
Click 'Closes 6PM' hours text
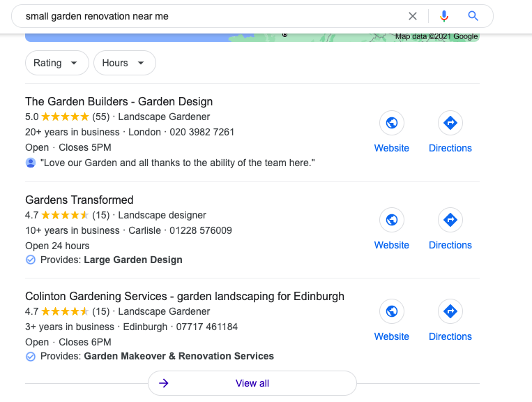click(85, 342)
